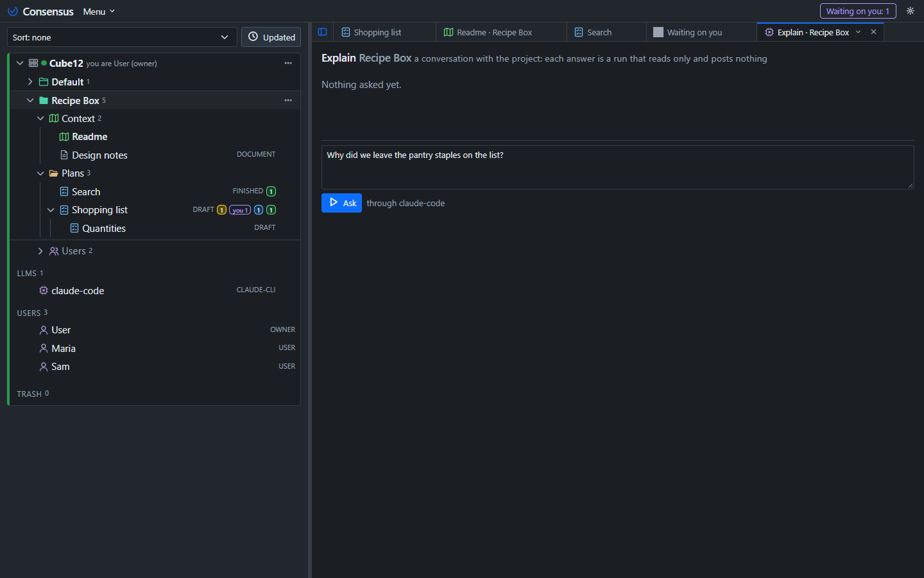The height and width of the screenshot is (578, 924).
Task: Click the claude-code LLM gear icon
Action: tap(44, 290)
